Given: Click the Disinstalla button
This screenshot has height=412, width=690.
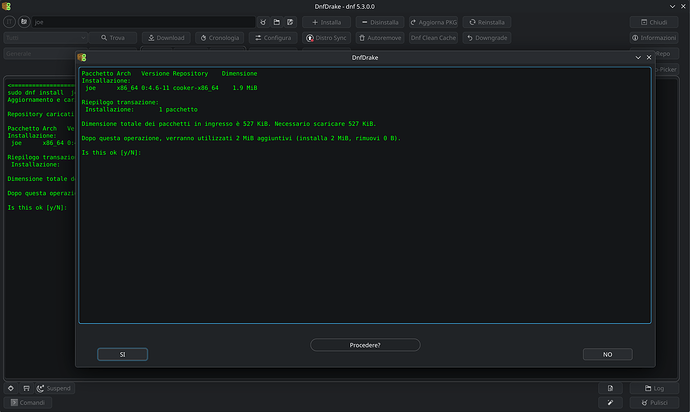Looking at the screenshot, I should click(x=380, y=22).
